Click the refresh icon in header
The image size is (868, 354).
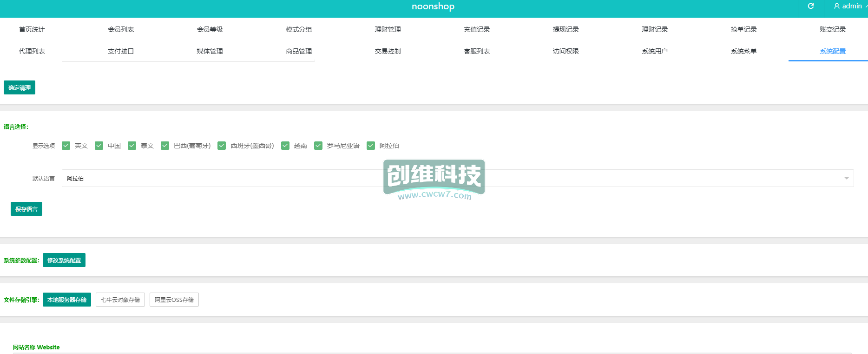(811, 6)
